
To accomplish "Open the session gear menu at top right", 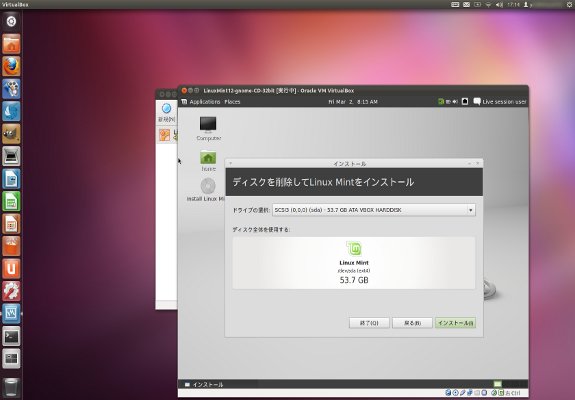I will 569,5.
